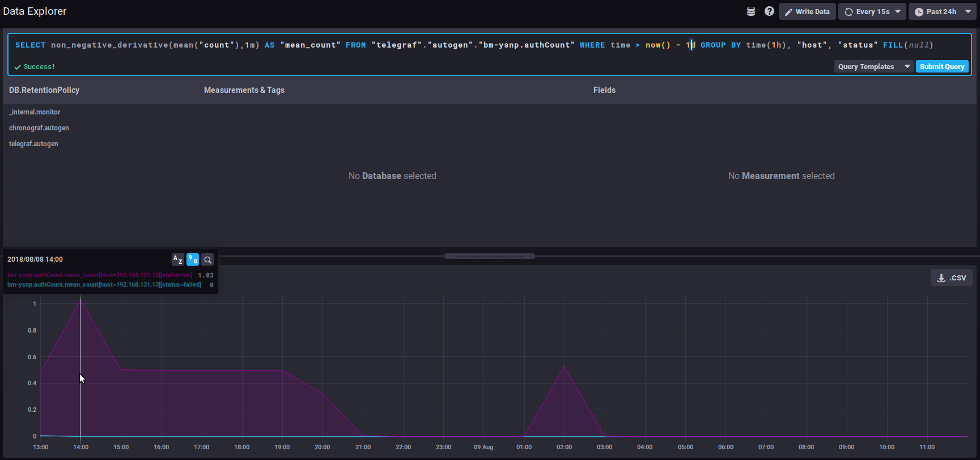980x460 pixels.
Task: Select telegraf.autogen in database list
Action: [33, 144]
